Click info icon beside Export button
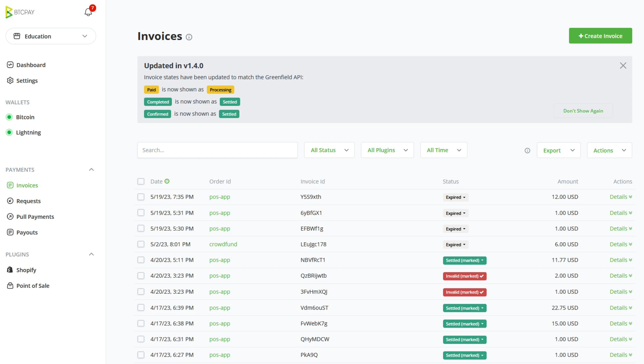Screen dimensions: 644x364 pos(527,150)
